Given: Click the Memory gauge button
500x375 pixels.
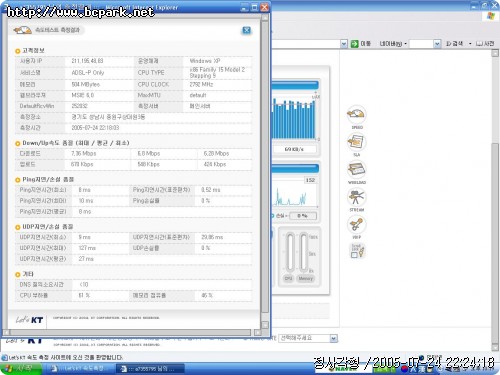Looking at the screenshot, I should click(x=305, y=278).
